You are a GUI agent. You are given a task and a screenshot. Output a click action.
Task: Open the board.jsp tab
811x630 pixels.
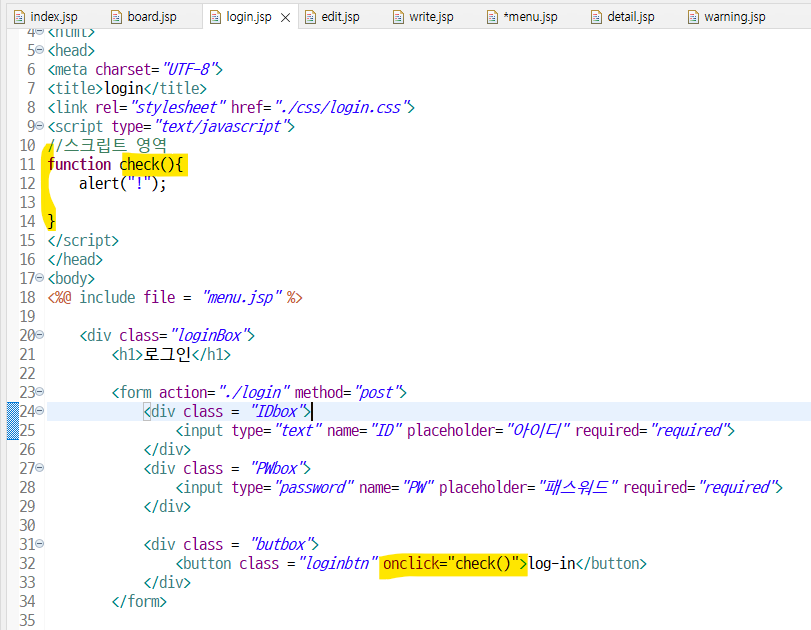(145, 17)
